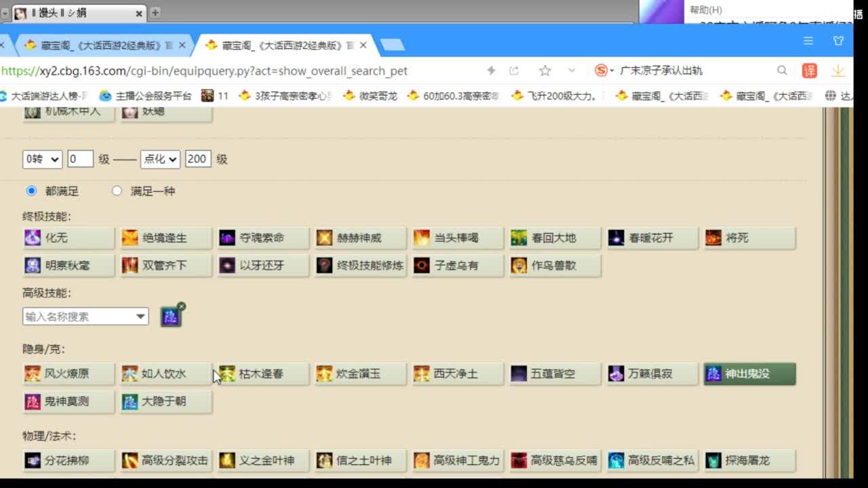Open the 主播公会服务平台 bookmark
This screenshot has height=488, width=868.
tap(145, 96)
